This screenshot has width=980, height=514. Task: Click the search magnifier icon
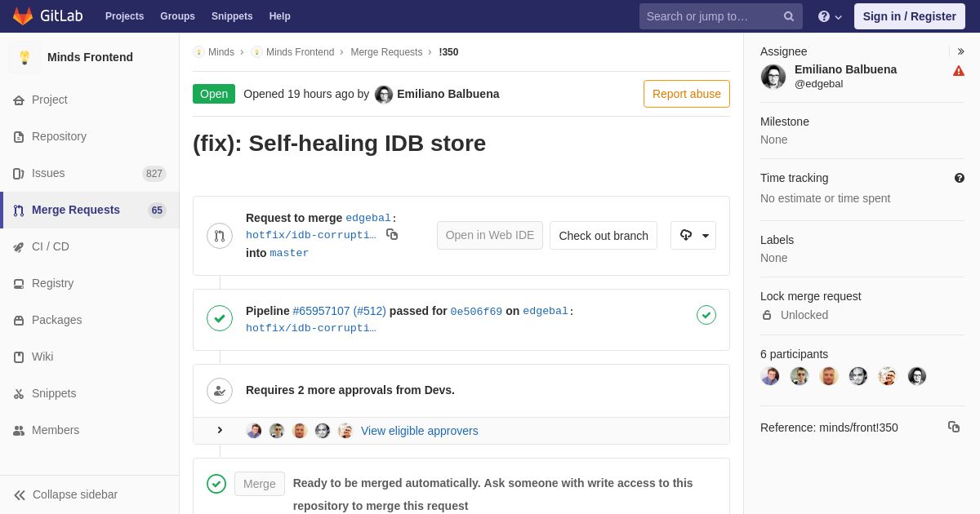[788, 16]
